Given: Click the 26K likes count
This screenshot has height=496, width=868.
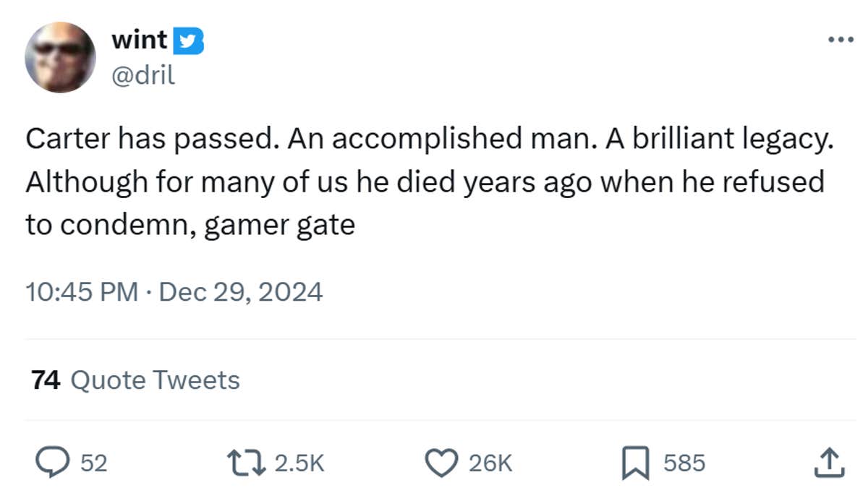Looking at the screenshot, I should 490,463.
